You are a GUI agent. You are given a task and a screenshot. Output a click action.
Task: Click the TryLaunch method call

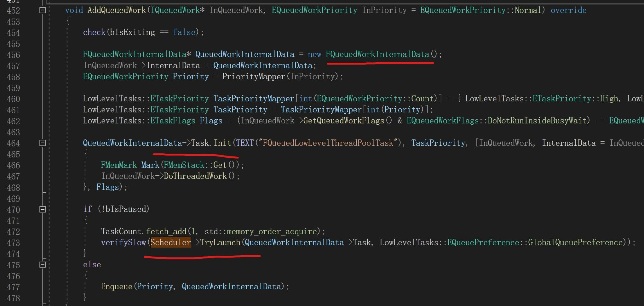[220, 242]
